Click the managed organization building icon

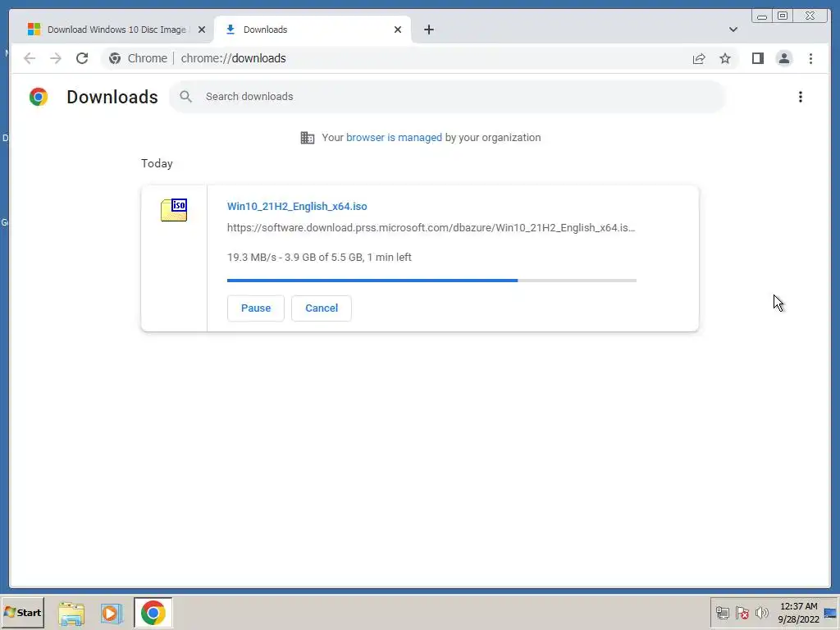point(308,138)
